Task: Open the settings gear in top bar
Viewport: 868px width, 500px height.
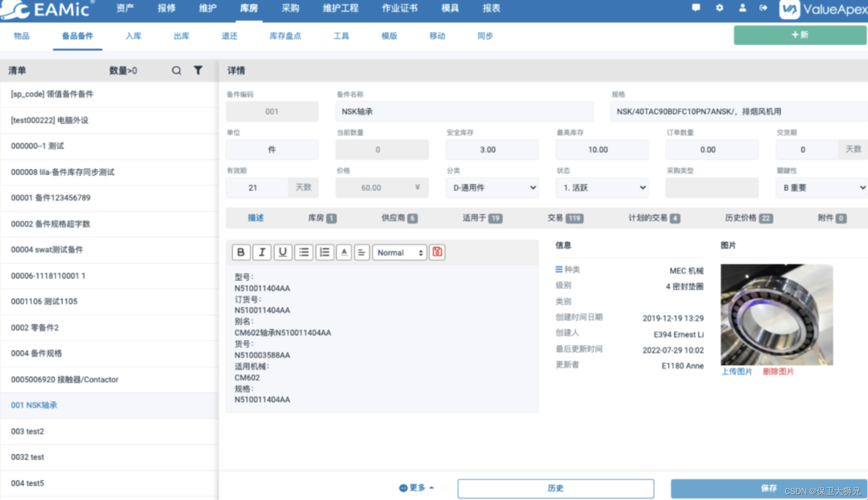Action: tap(719, 8)
